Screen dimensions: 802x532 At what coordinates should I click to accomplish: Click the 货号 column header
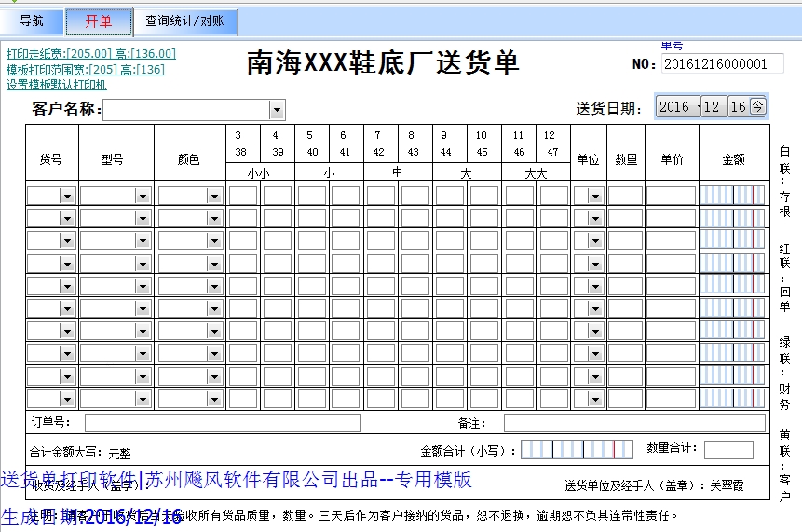[51, 159]
